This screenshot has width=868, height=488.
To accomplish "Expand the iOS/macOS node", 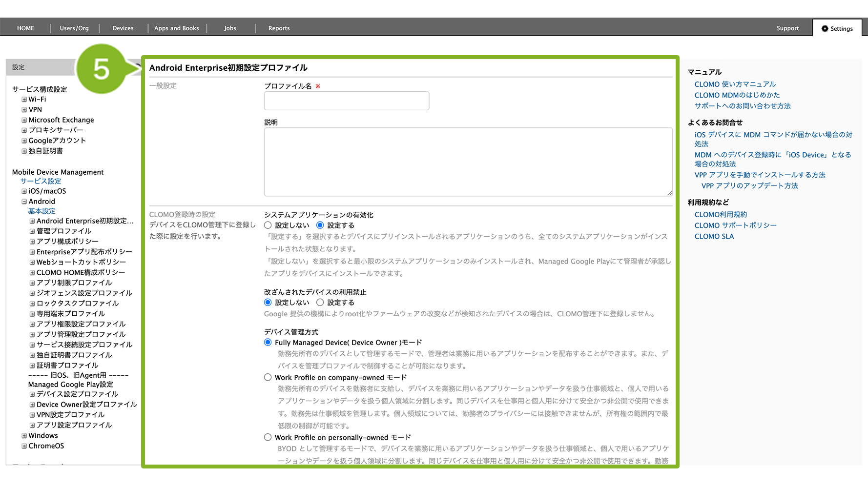I will click(24, 191).
